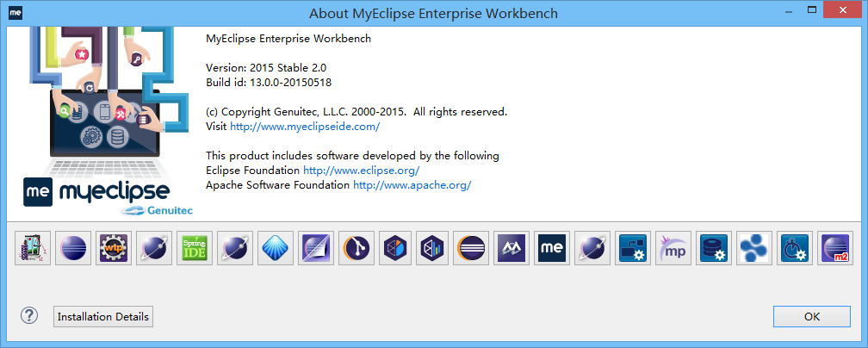The width and height of the screenshot is (868, 348).
Task: Click the hexagon icon with pie chart
Action: coord(396,248)
